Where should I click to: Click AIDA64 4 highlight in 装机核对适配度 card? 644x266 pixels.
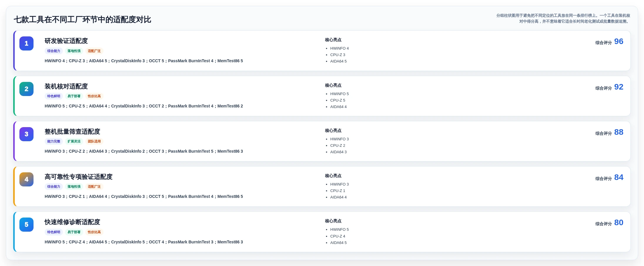[338, 107]
